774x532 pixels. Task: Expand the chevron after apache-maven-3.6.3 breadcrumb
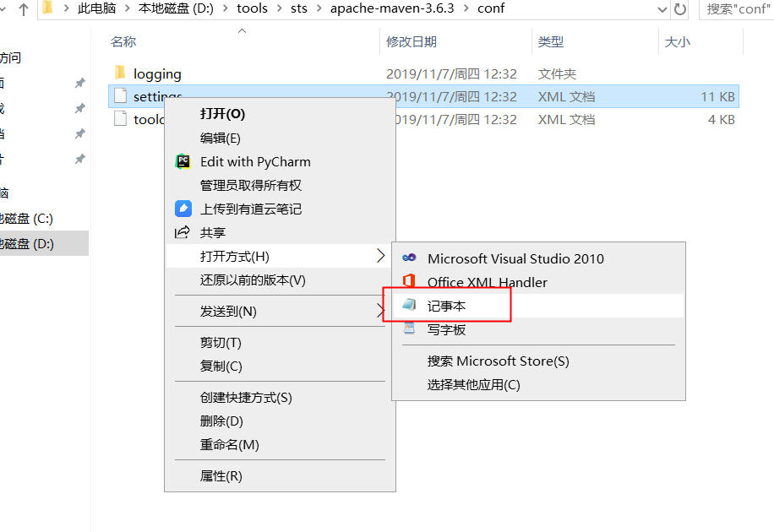click(466, 8)
